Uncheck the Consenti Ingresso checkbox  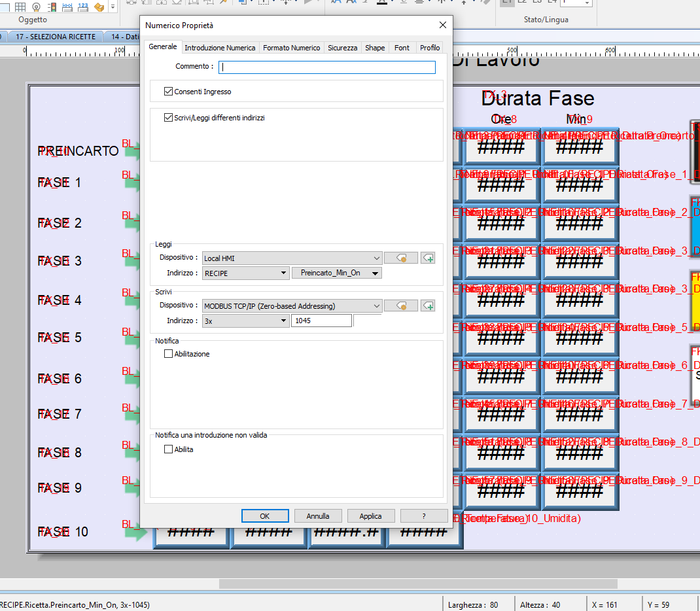[169, 92]
